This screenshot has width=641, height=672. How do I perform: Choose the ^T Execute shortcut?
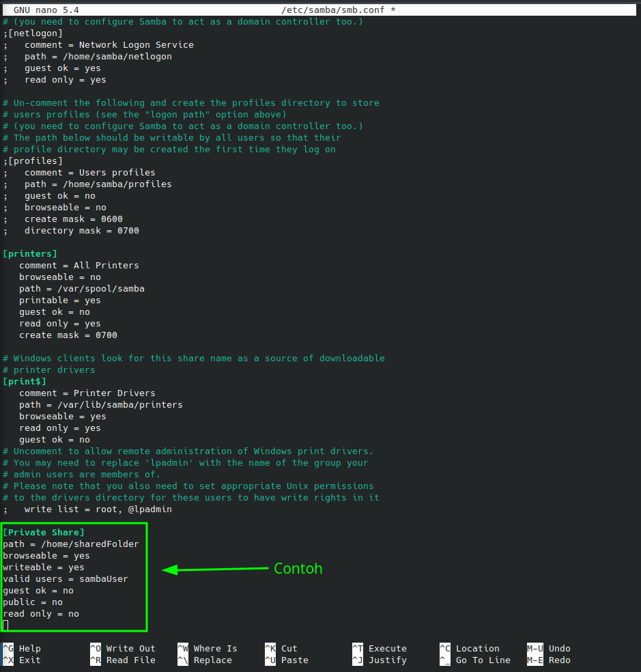tap(380, 648)
